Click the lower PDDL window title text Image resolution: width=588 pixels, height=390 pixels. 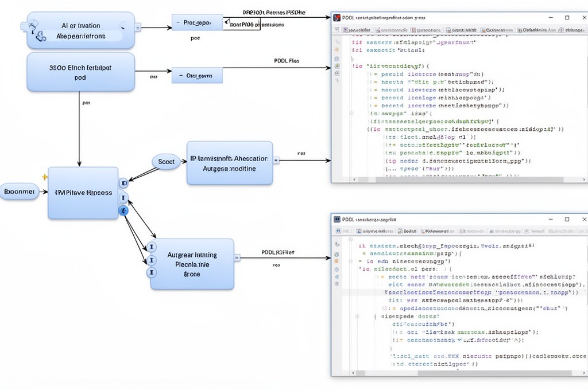369,219
